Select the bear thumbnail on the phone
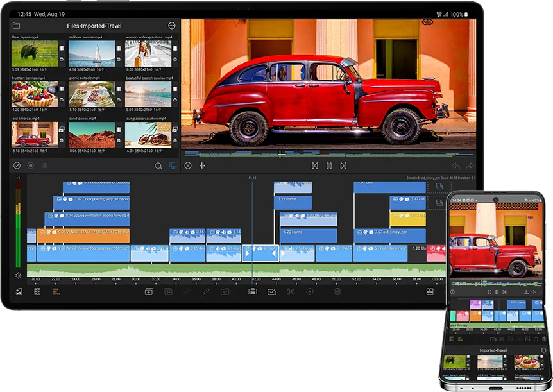The image size is (553, 392). tap(455, 361)
